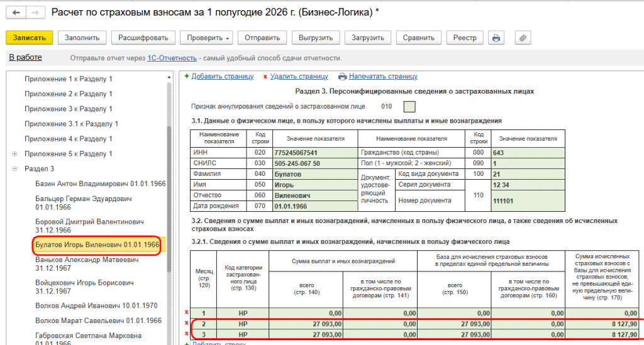Click the Загрузить button
This screenshot has height=345, width=644.
(367, 38)
